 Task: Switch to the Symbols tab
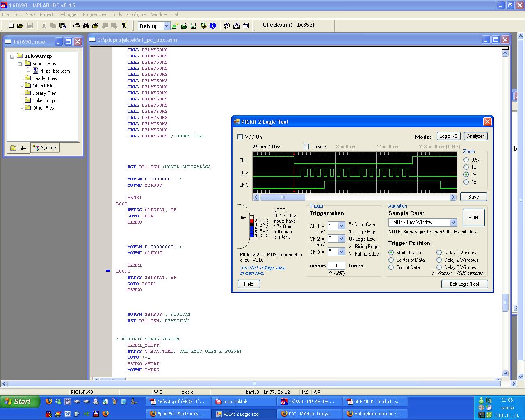[45, 148]
